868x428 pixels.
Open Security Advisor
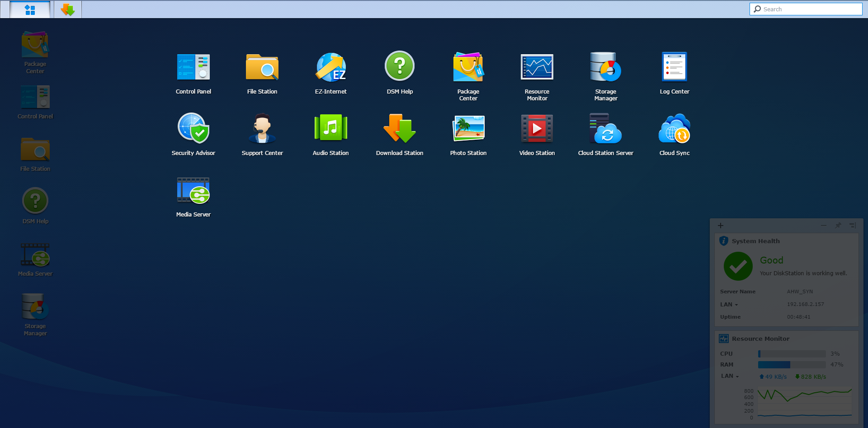[x=193, y=134]
